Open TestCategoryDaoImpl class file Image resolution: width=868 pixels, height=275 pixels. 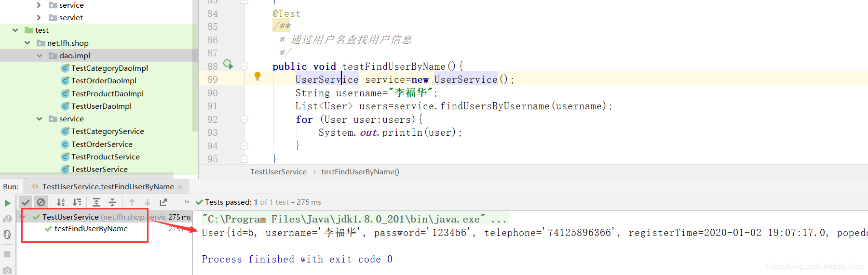pyautogui.click(x=109, y=68)
